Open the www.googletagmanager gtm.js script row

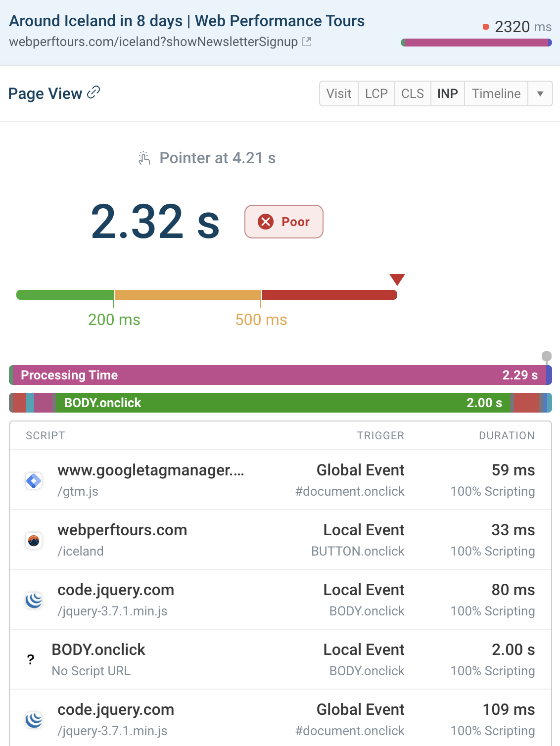coord(280,480)
